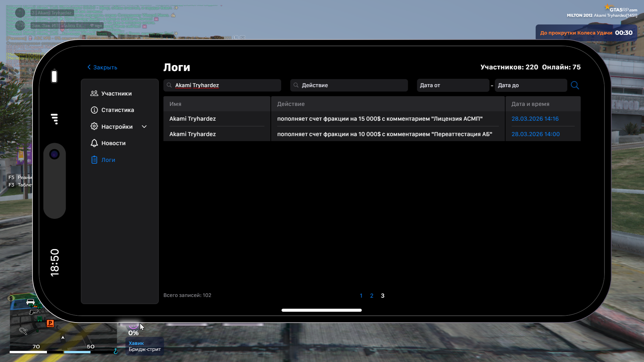Click the 28.03.2026 14:16 timestamp
This screenshot has height=362, width=644.
point(535,119)
